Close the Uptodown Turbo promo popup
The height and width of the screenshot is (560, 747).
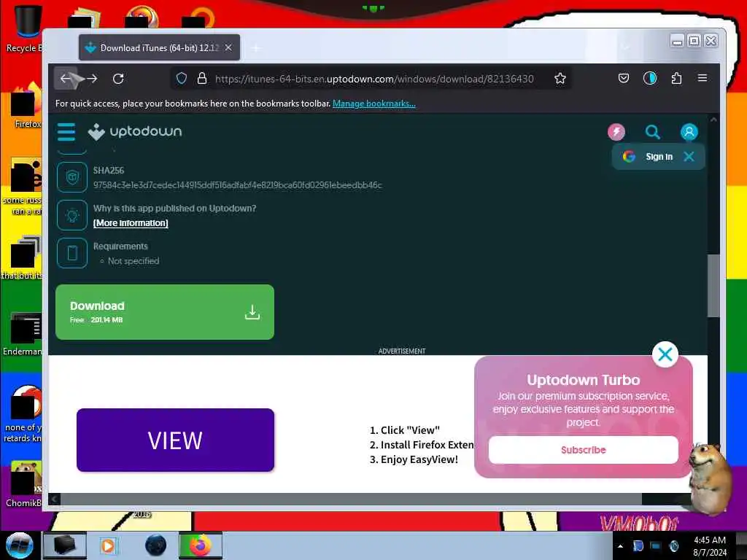665,354
